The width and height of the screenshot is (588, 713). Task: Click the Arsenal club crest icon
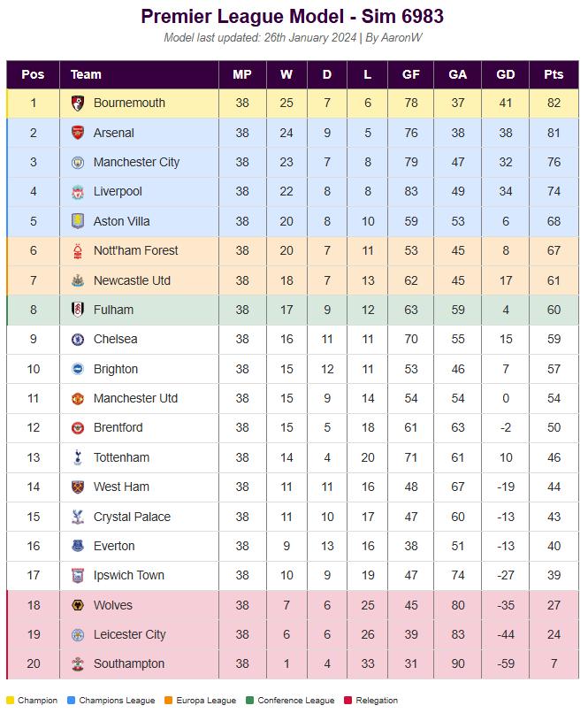78,133
